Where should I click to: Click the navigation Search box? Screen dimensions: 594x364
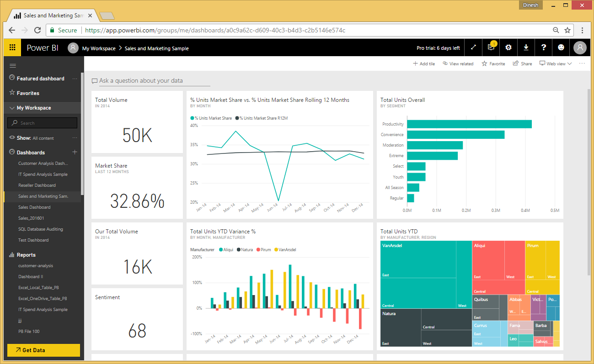click(42, 123)
